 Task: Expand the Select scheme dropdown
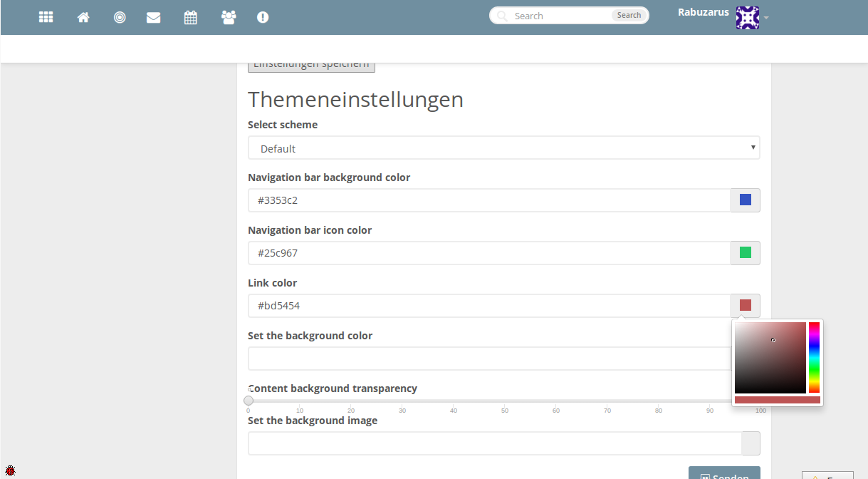click(x=503, y=148)
